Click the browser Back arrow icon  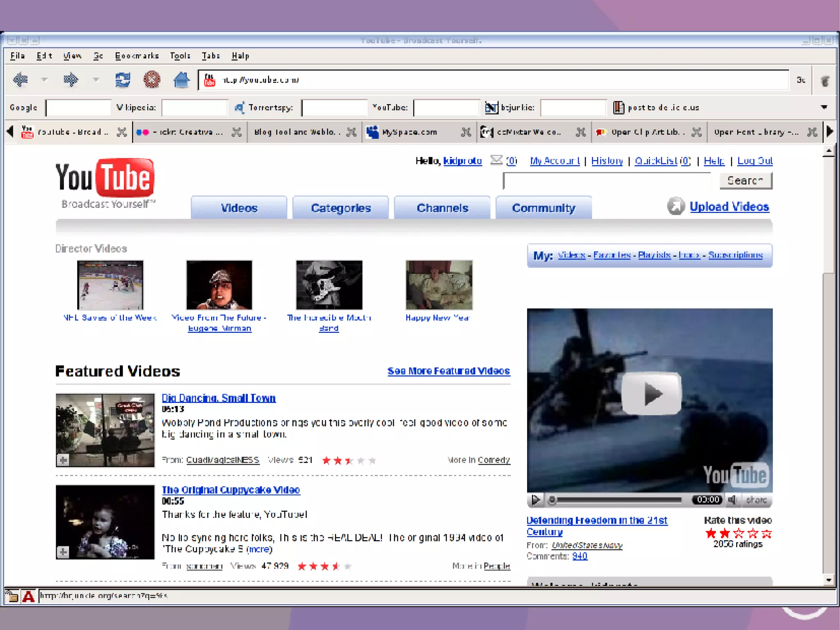click(20, 80)
